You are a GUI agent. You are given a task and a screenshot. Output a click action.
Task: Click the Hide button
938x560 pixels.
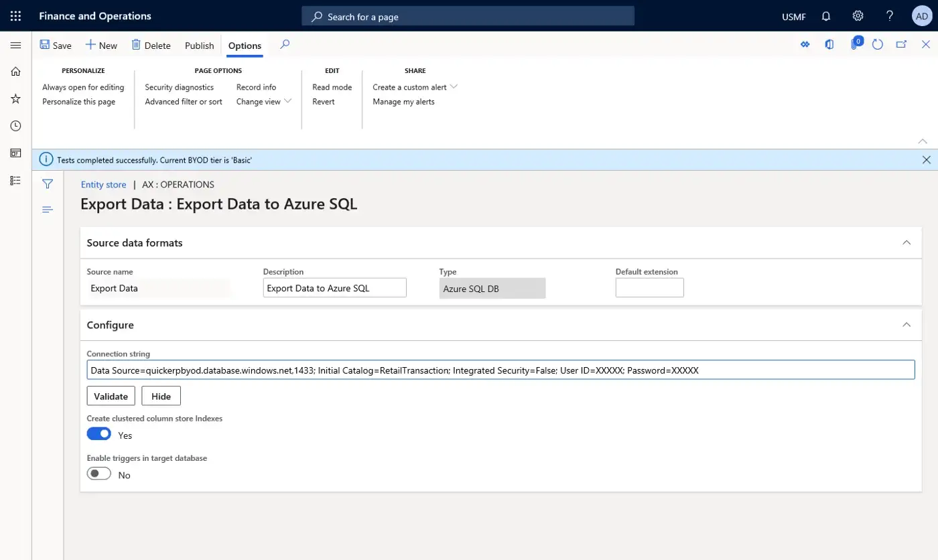(x=161, y=396)
